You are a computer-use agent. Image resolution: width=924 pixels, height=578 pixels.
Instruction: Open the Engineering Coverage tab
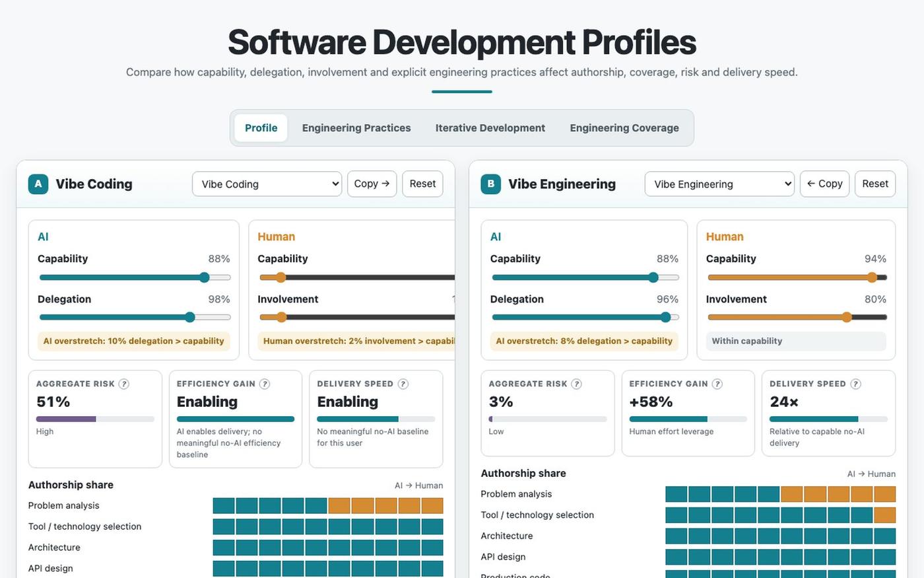tap(624, 128)
